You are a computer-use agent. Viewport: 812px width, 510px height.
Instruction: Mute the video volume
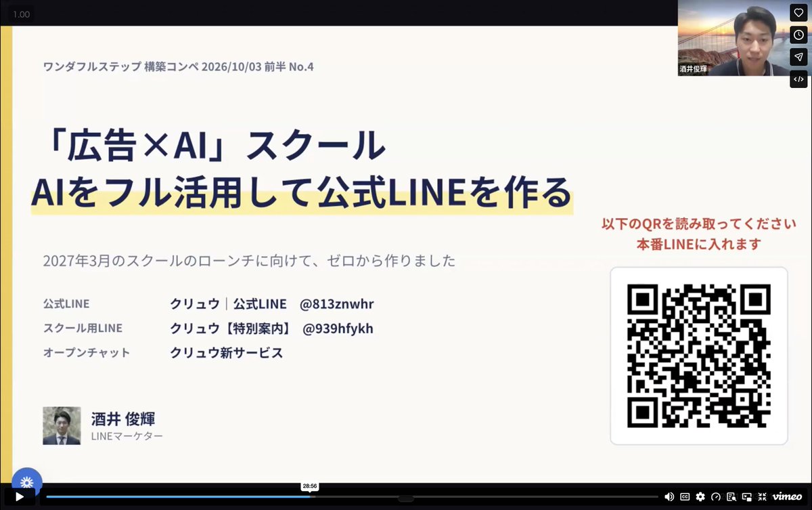point(669,496)
